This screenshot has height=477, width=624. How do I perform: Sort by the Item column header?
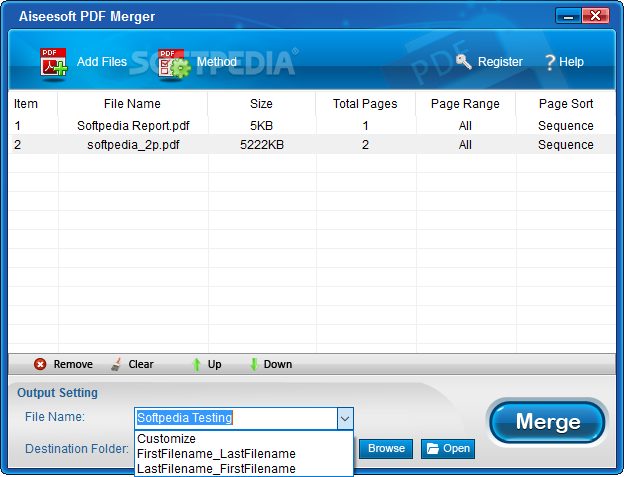[x=33, y=104]
